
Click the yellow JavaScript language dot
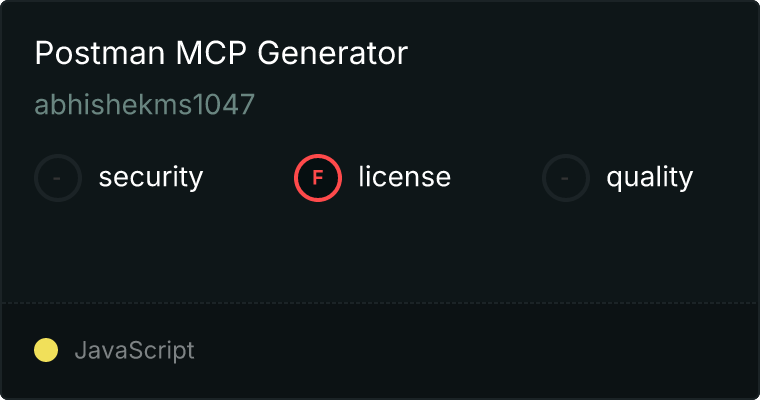pyautogui.click(x=46, y=350)
